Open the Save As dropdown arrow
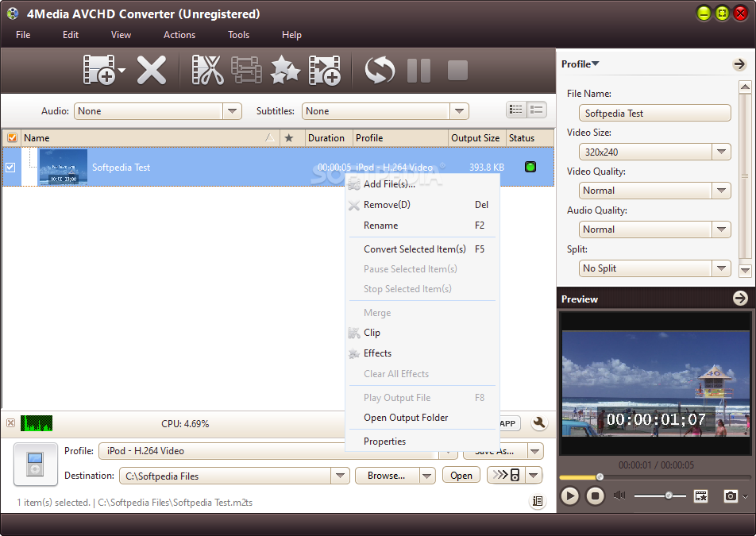Image resolution: width=756 pixels, height=536 pixels. [534, 451]
